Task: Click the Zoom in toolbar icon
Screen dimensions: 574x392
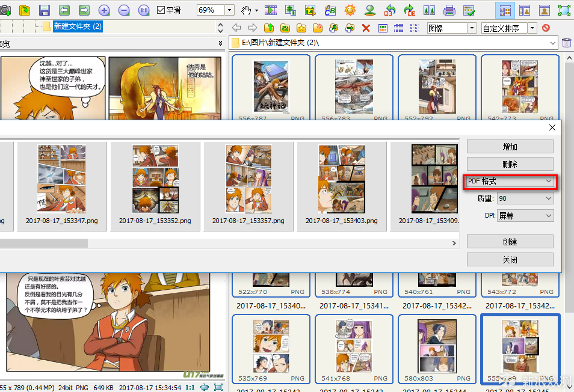Action: pos(104,10)
